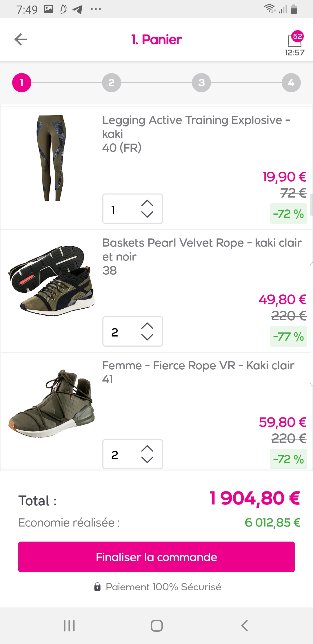Open the kaki legging product thumbnail
Screen dimensions: 313x644
coord(52,158)
